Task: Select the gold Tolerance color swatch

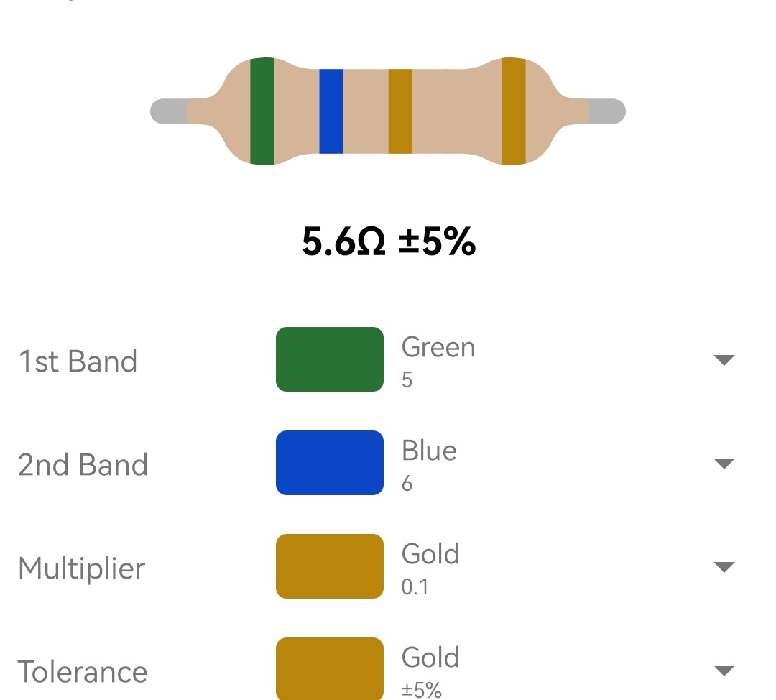Action: click(330, 669)
